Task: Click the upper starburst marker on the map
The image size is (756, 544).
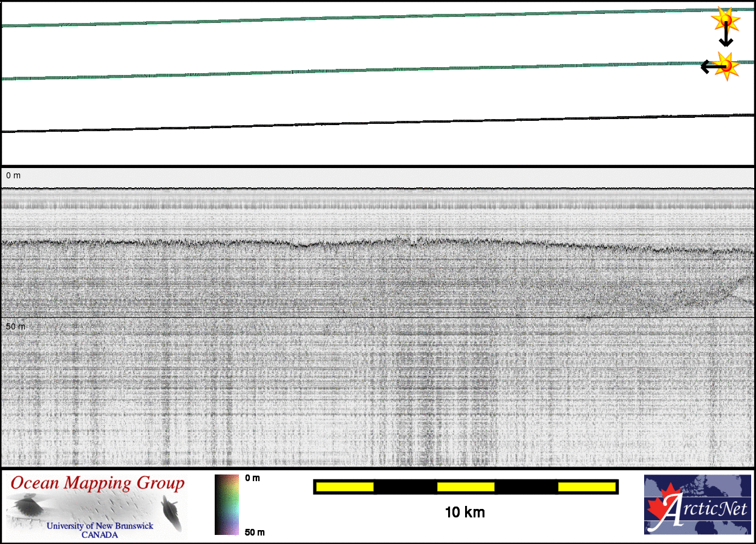Action: click(725, 20)
